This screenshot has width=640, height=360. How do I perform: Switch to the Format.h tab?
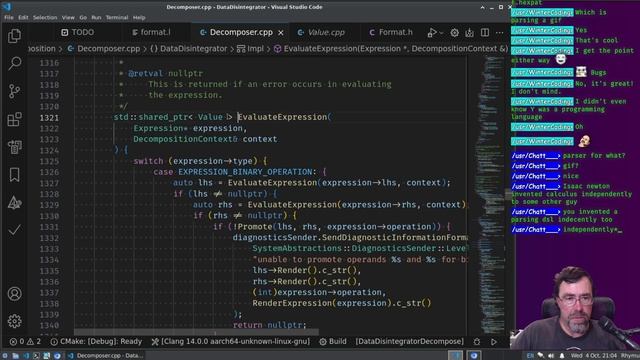click(391, 32)
